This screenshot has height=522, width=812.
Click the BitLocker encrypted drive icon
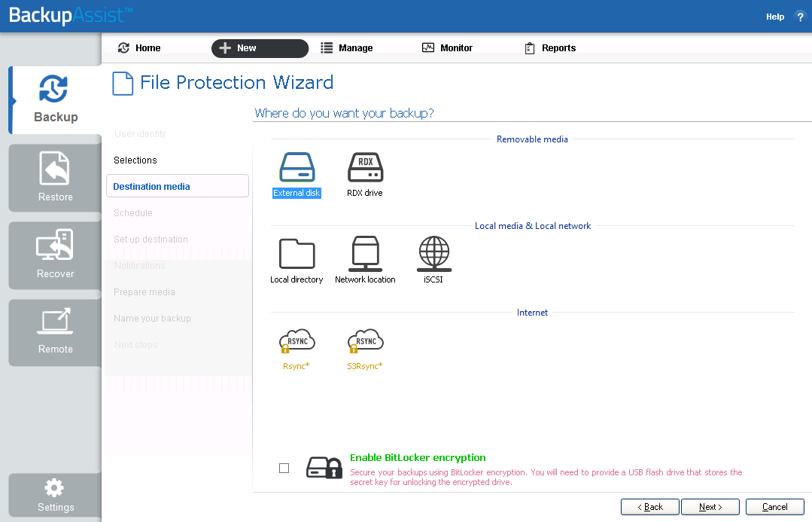click(x=324, y=468)
